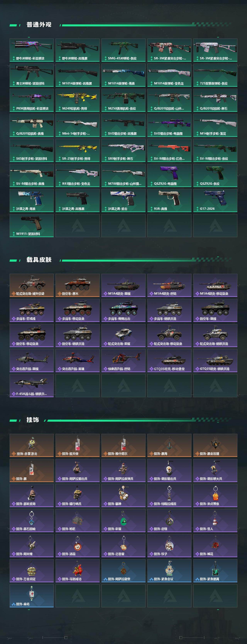Open the 轮式突击炮-域外狂徒 vehicle skin
247x644 pixels.
(31, 285)
